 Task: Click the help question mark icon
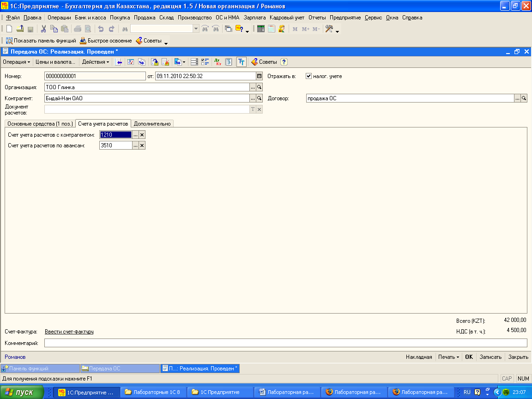pyautogui.click(x=284, y=62)
